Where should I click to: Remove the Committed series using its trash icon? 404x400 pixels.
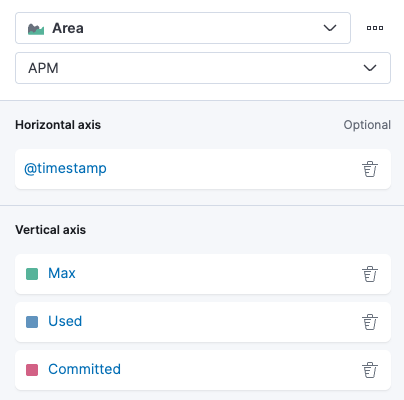[370, 370]
